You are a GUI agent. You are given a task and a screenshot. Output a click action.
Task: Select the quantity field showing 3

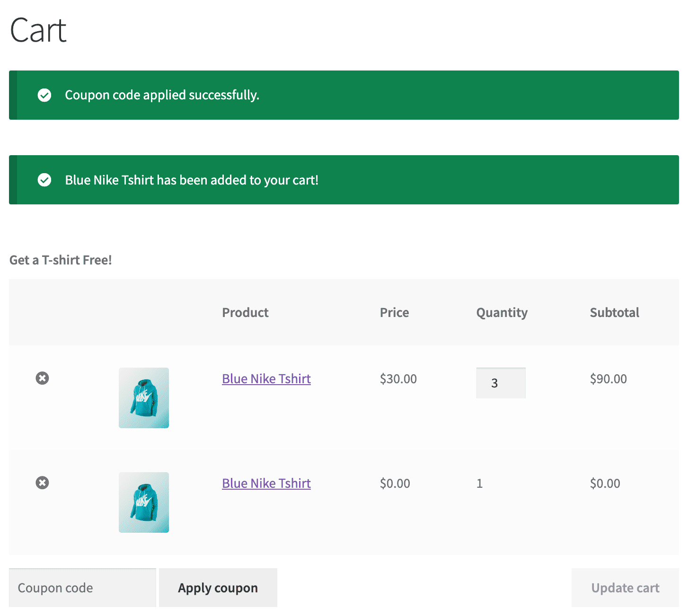coord(501,383)
